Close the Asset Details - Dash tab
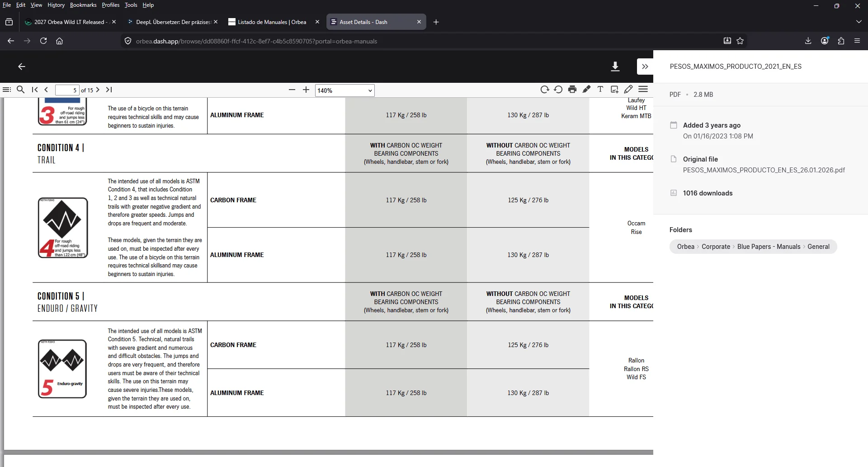The width and height of the screenshot is (868, 467). [x=419, y=22]
